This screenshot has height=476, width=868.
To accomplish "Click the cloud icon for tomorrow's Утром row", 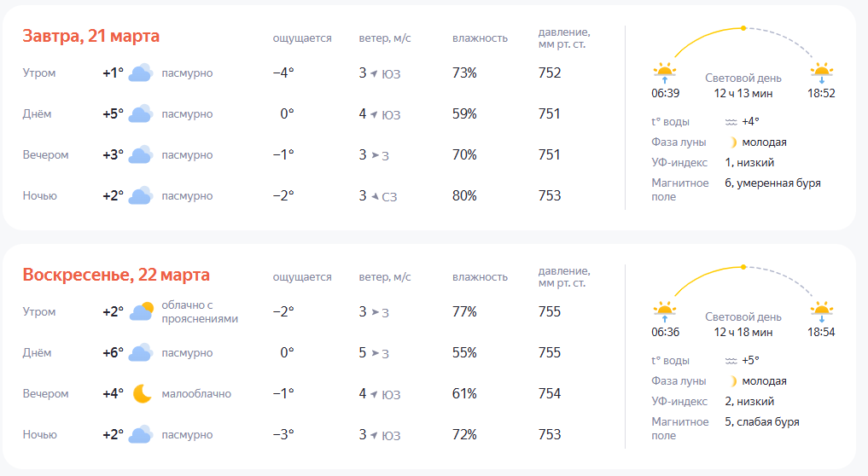I will click(140, 73).
